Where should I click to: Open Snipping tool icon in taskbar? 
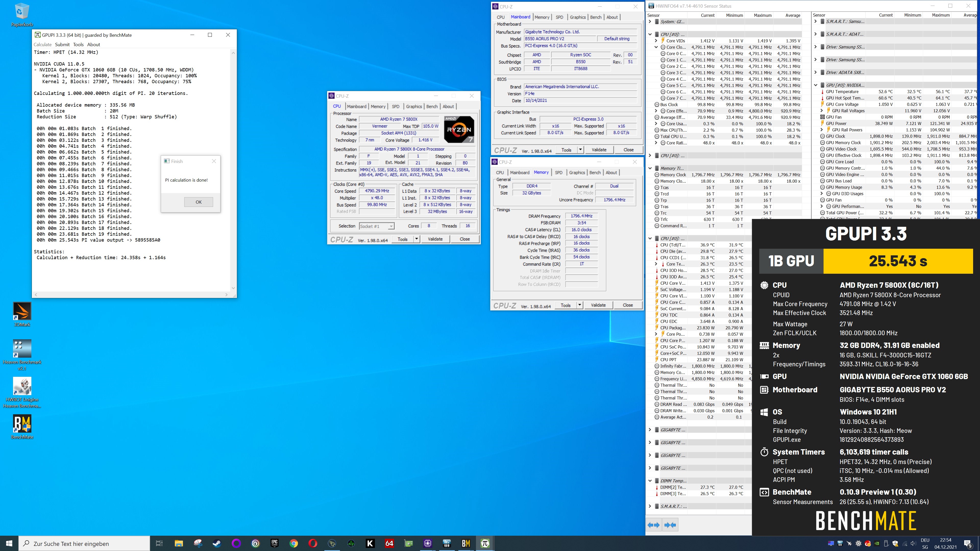point(198,543)
